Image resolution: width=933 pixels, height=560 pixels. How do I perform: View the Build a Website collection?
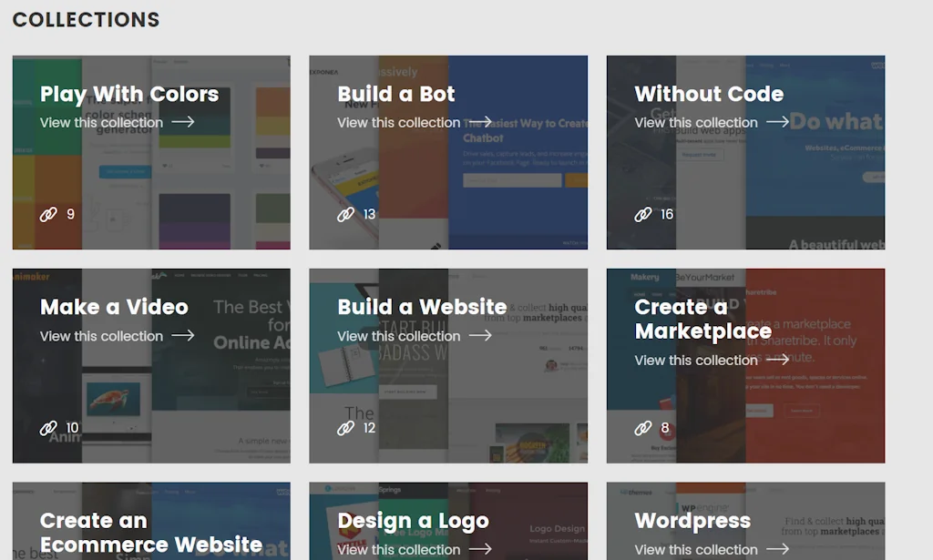(x=399, y=335)
